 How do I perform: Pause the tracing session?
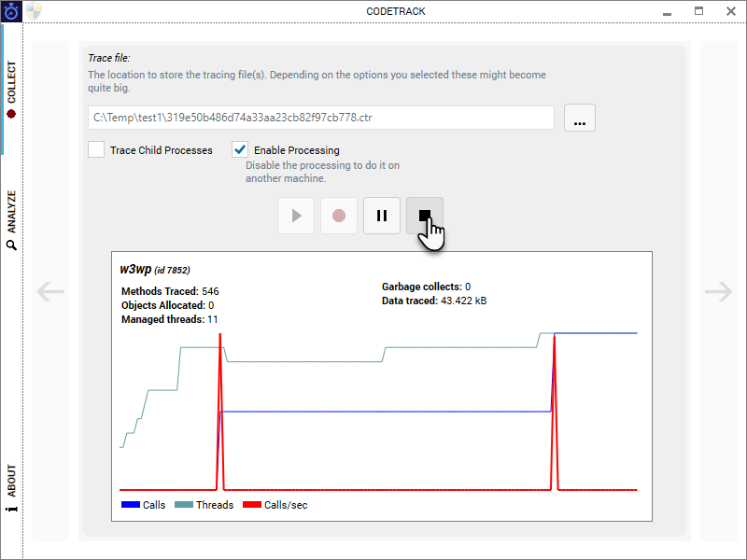coord(382,216)
